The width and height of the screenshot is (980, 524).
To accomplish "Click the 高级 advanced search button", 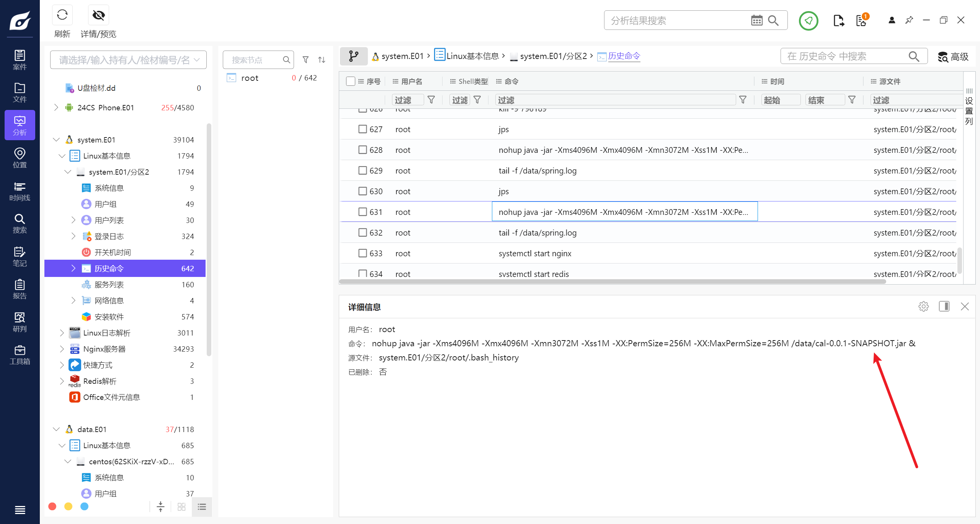I will coord(953,57).
